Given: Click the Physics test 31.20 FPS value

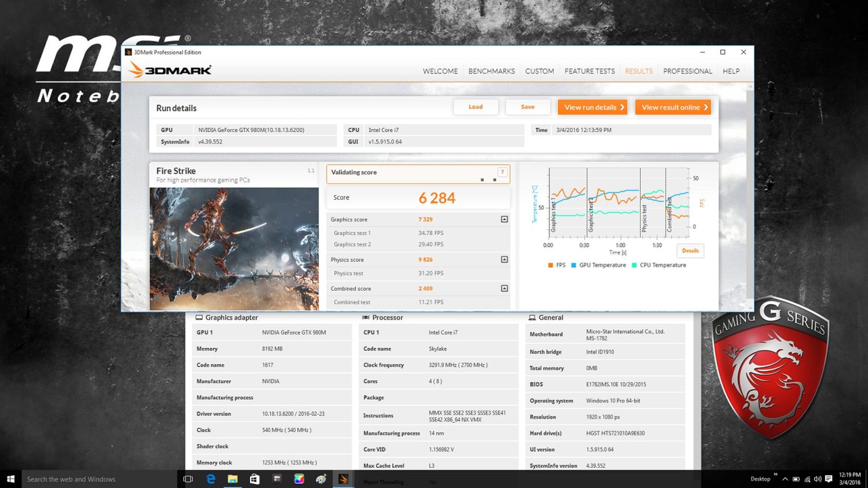Looking at the screenshot, I should 431,273.
